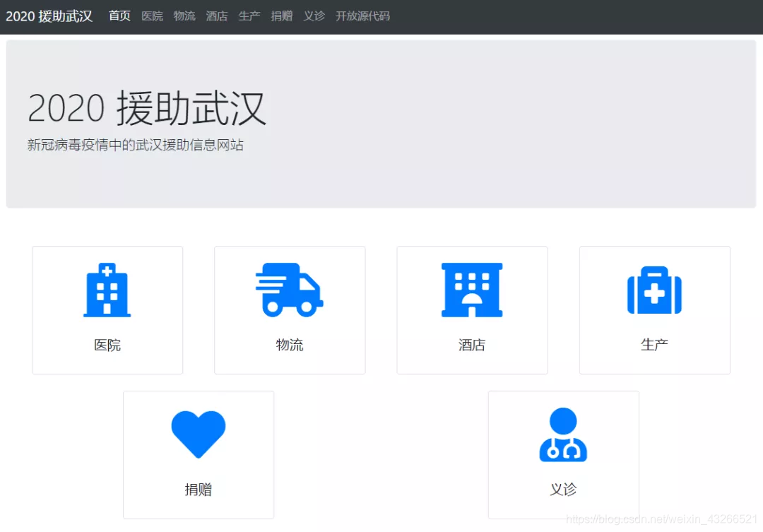Click the 物流 card label
This screenshot has height=532, width=763.
(x=290, y=345)
